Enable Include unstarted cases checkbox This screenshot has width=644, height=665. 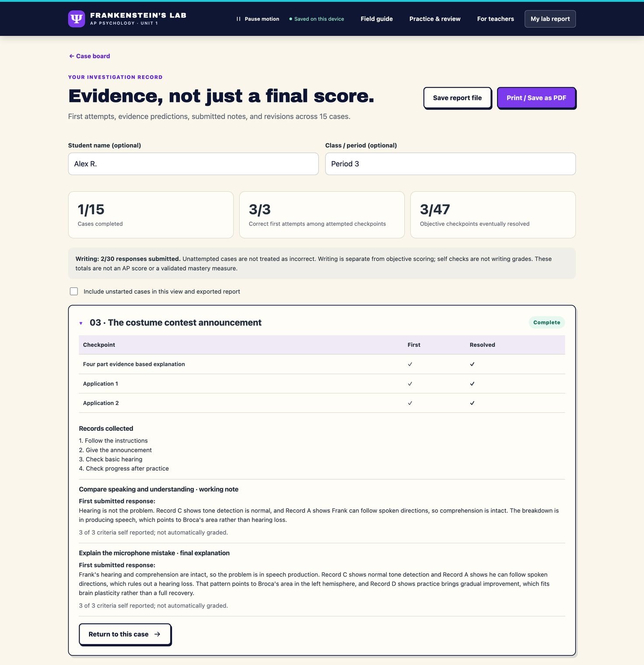coord(74,292)
